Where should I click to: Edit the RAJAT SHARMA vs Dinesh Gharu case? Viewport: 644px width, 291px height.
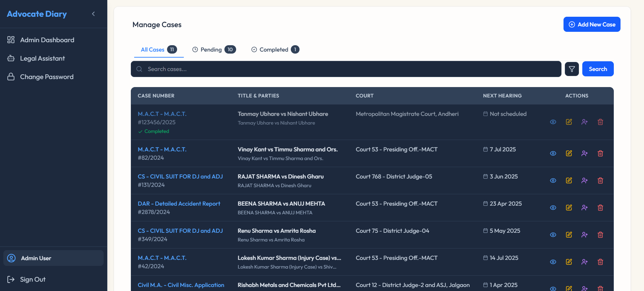(569, 180)
